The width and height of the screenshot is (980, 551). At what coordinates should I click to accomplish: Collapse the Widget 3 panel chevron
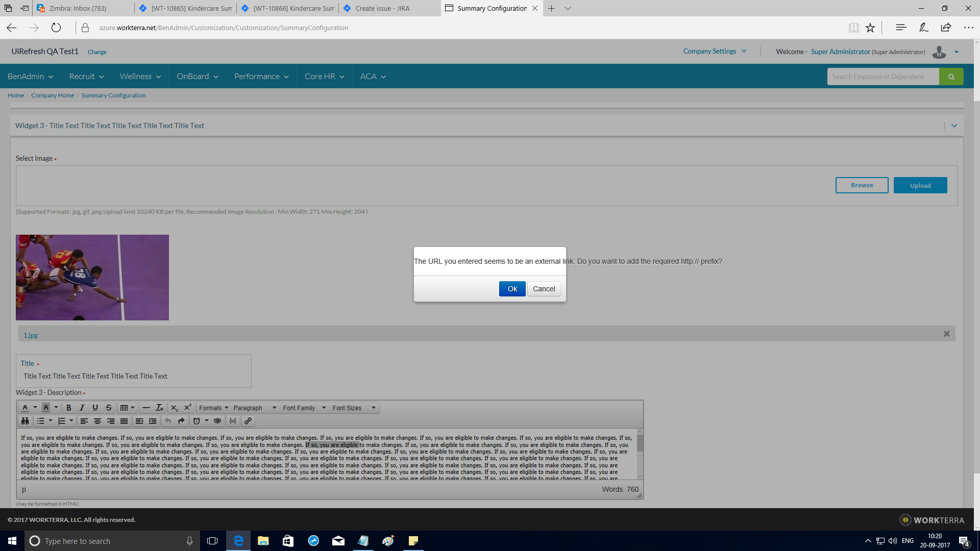click(953, 125)
